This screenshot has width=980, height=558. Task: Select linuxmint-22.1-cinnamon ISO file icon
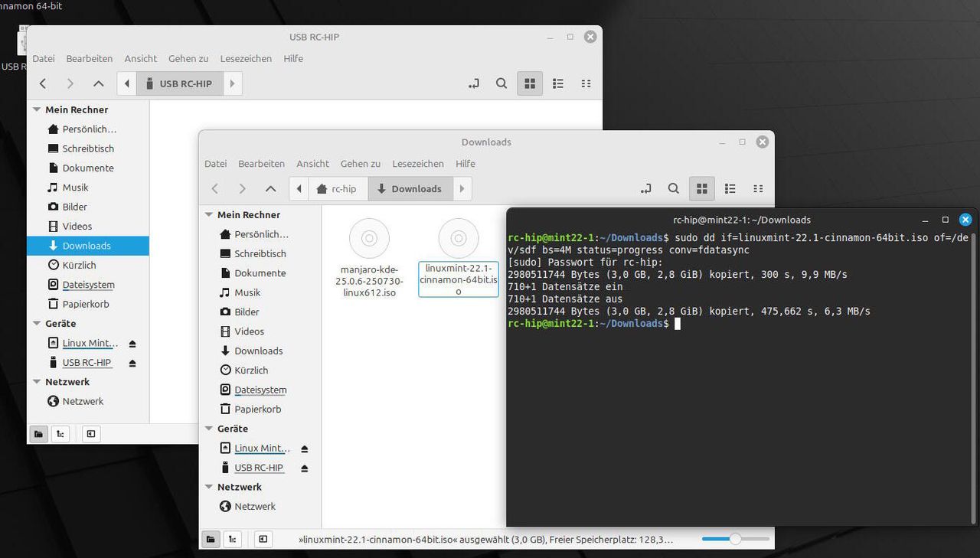click(459, 239)
